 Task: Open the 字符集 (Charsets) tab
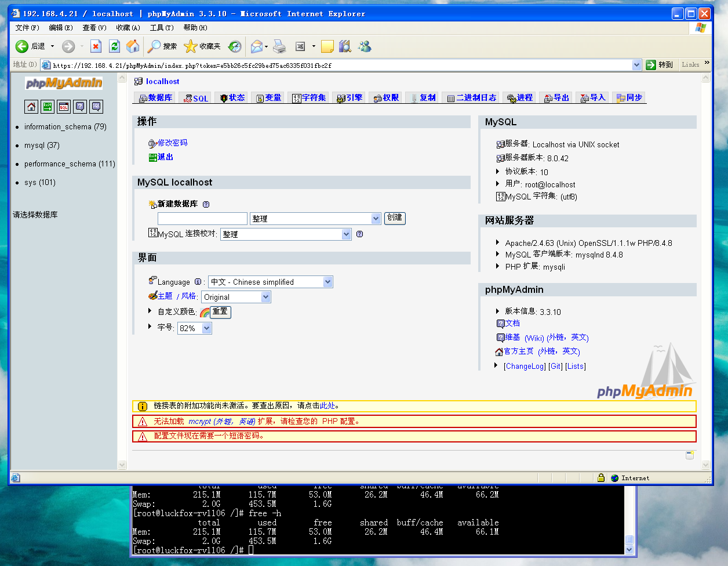pyautogui.click(x=310, y=98)
